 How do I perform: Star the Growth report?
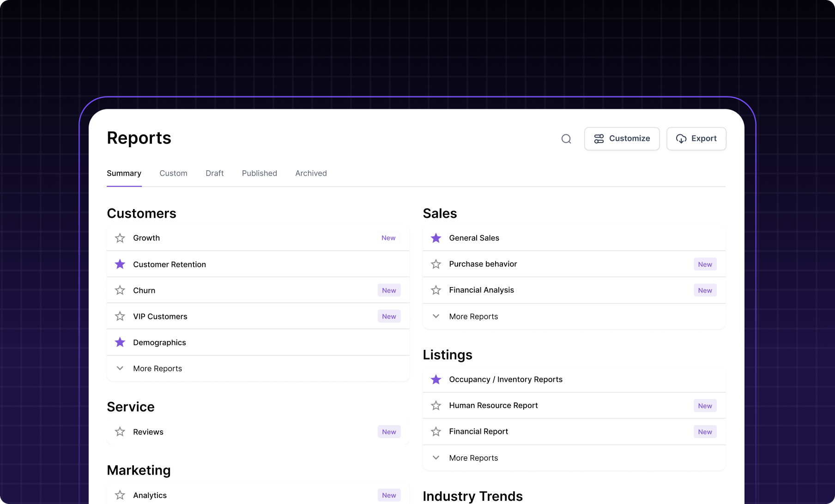pyautogui.click(x=120, y=238)
